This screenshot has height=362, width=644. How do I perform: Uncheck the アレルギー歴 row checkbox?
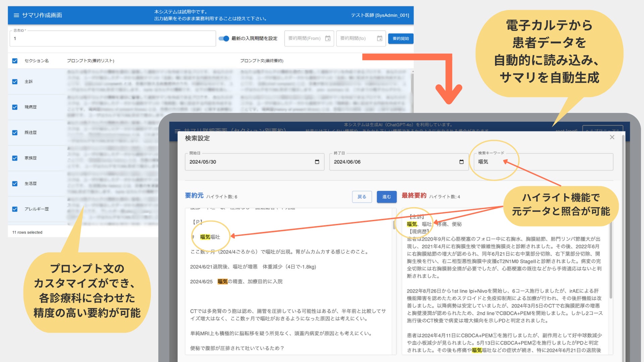15,209
